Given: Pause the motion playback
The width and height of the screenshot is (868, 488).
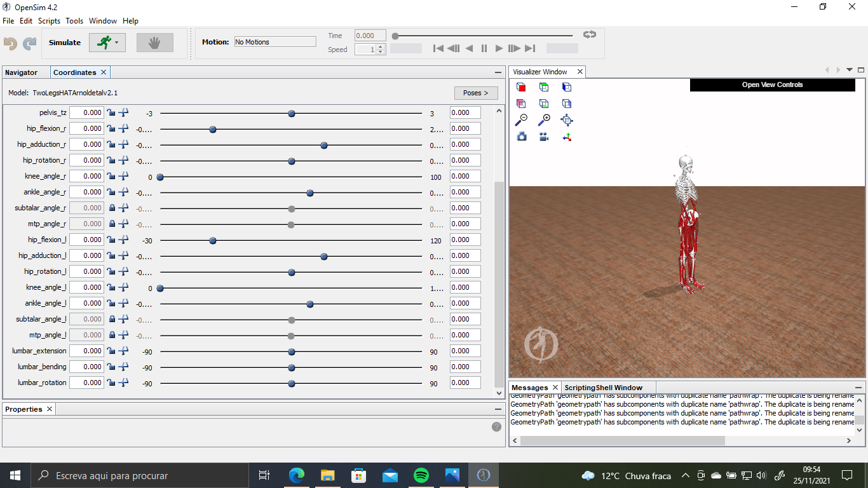Looking at the screenshot, I should 484,48.
